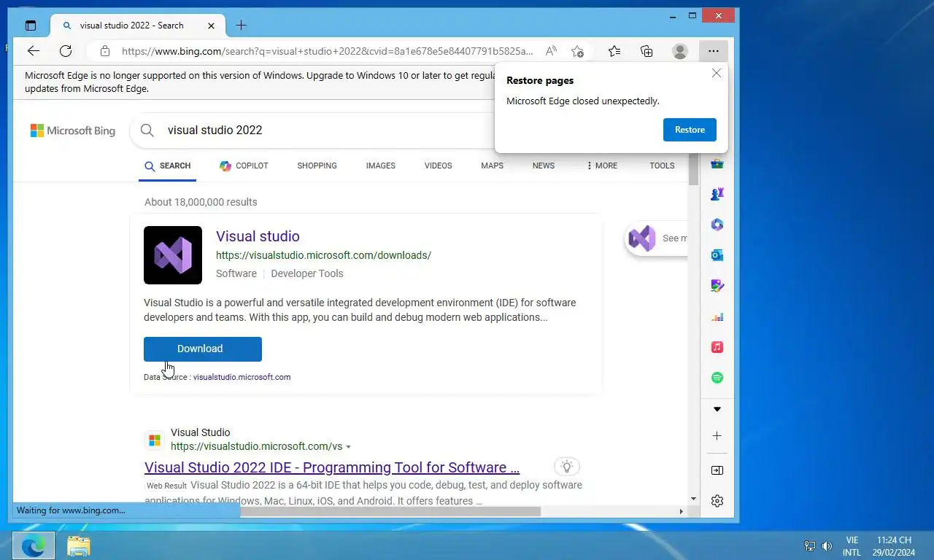View site information lock icon
934x560 pixels.
pyautogui.click(x=105, y=51)
